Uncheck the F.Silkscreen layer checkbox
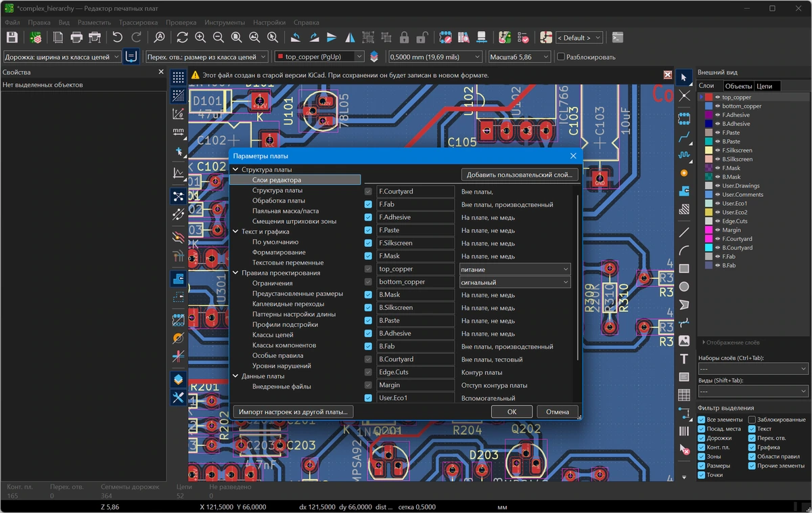Image resolution: width=812 pixels, height=513 pixels. tap(368, 243)
